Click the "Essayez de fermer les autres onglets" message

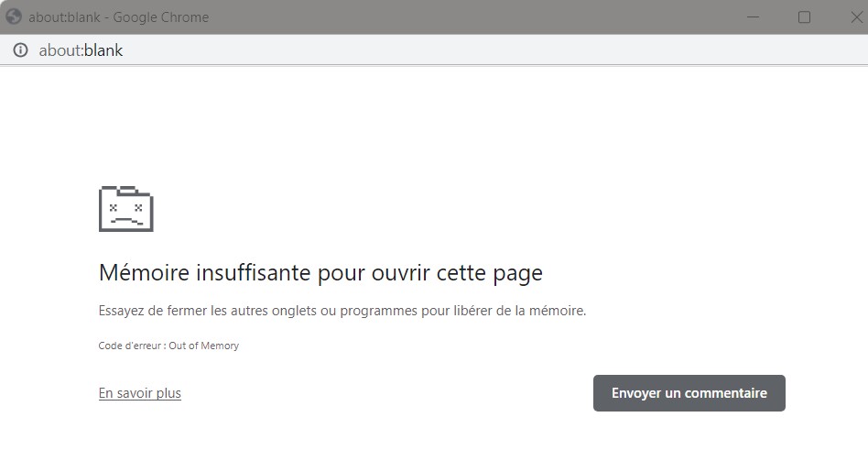342,311
